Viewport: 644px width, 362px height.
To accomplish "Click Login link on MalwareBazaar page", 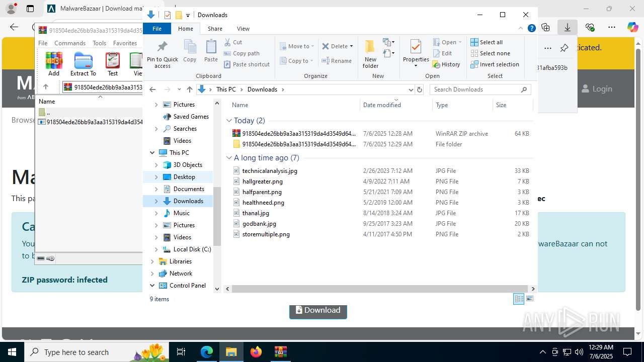I will pos(597,89).
